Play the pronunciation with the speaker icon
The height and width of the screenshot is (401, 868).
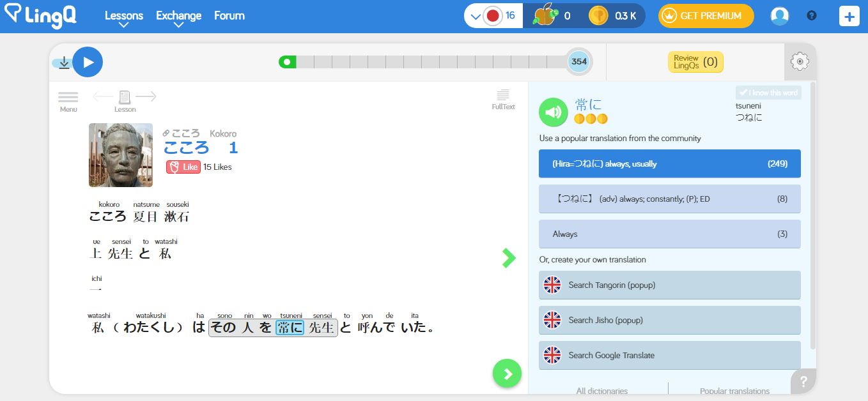(553, 112)
